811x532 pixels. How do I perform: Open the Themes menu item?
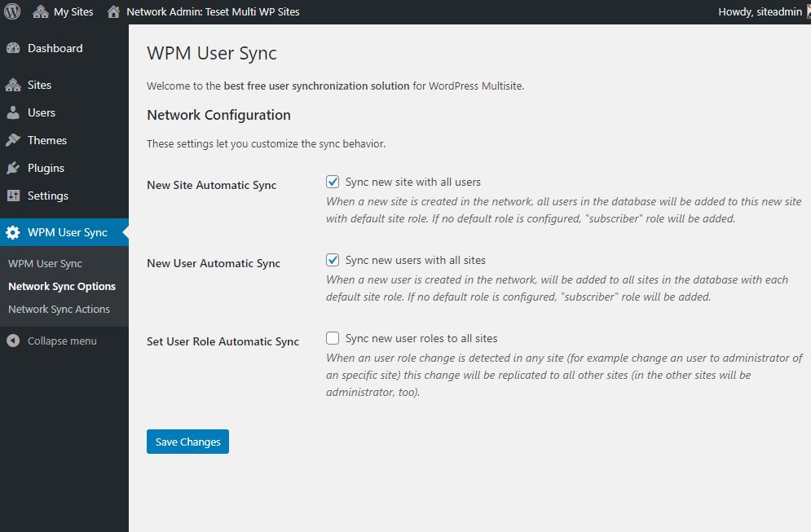coord(64,140)
